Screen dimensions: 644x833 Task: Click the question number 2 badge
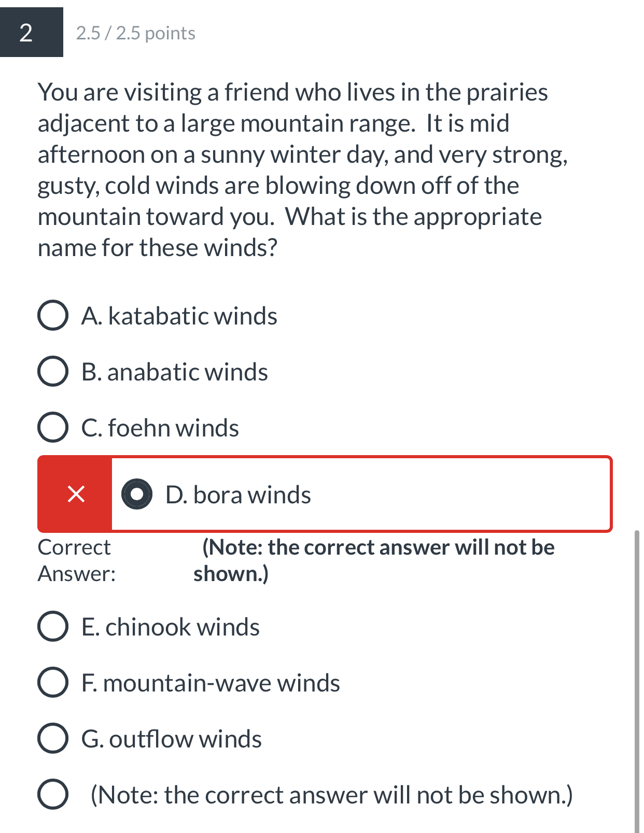27,33
